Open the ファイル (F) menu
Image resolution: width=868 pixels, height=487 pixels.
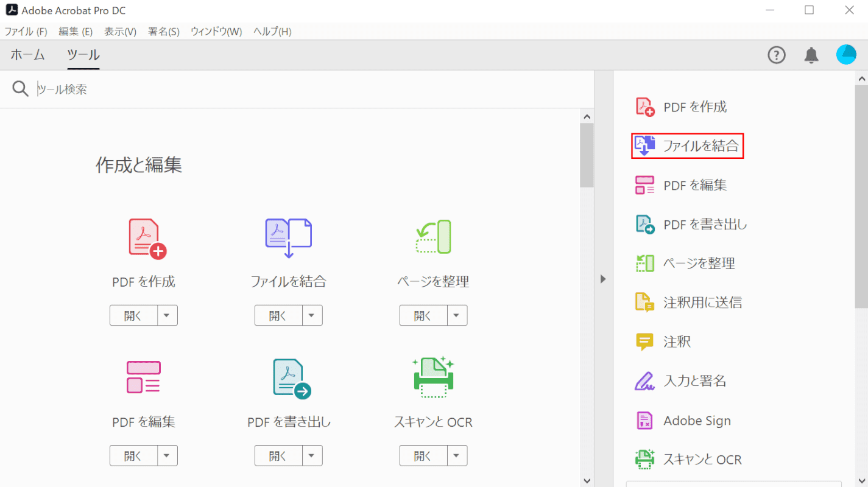26,32
